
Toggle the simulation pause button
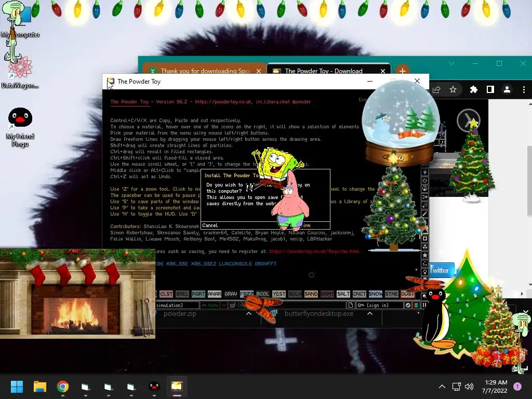coord(424,305)
